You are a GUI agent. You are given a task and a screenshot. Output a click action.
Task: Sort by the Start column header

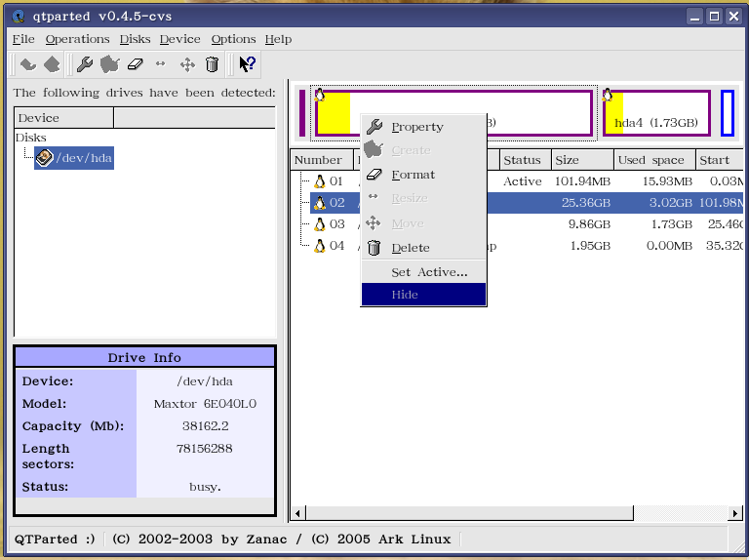pos(720,160)
